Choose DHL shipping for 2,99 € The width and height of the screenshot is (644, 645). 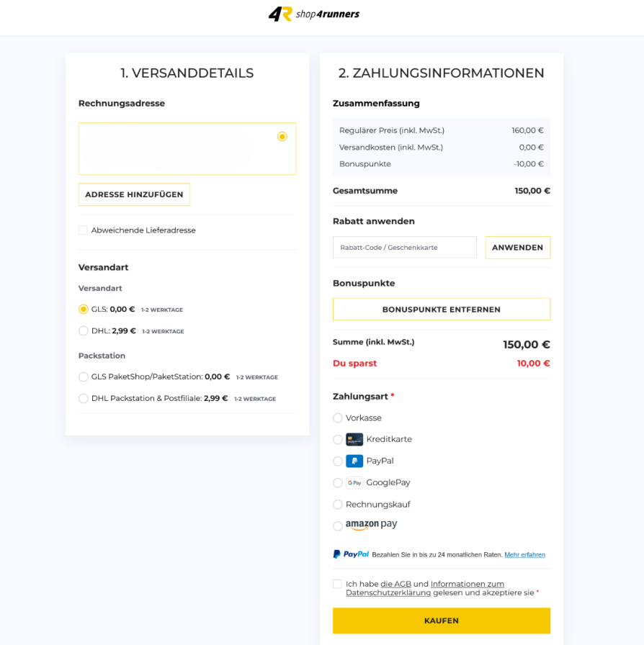83,330
